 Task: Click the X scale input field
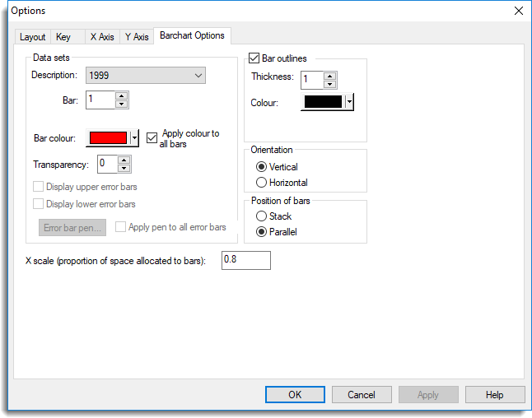point(245,260)
